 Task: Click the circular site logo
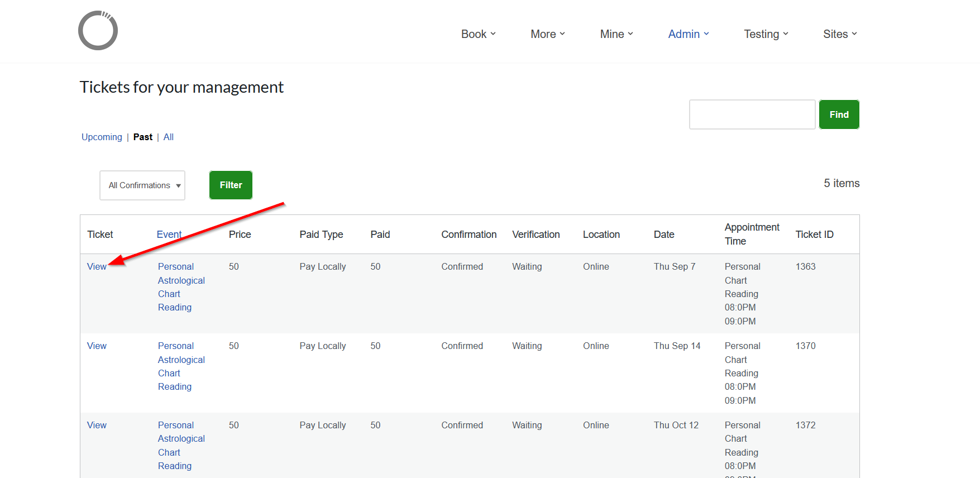(x=98, y=31)
